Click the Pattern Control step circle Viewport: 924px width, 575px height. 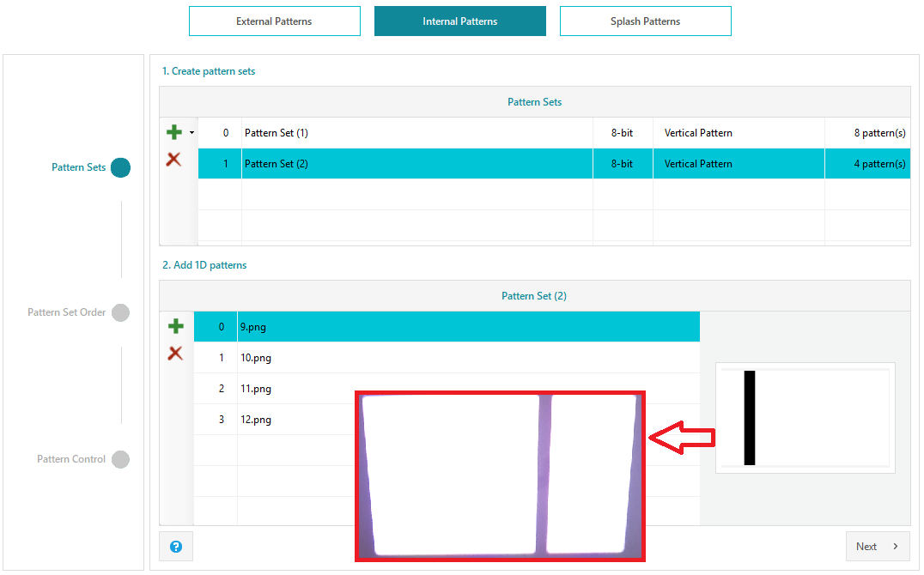(119, 459)
